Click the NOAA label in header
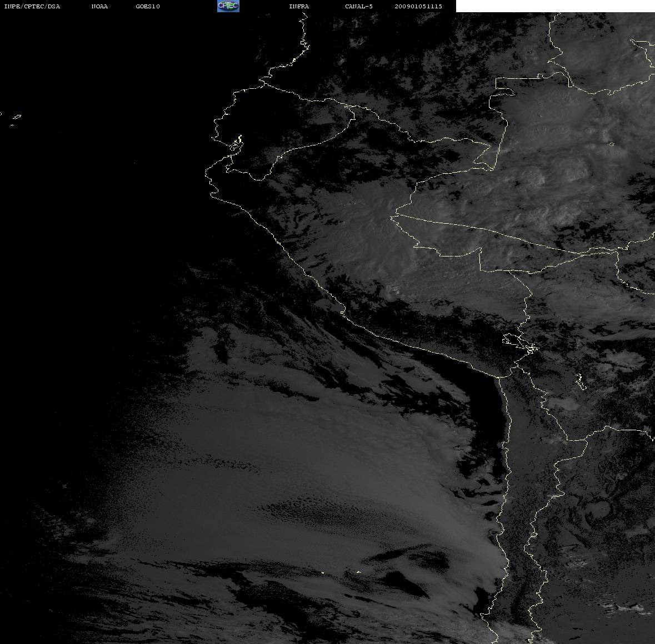 click(x=99, y=6)
